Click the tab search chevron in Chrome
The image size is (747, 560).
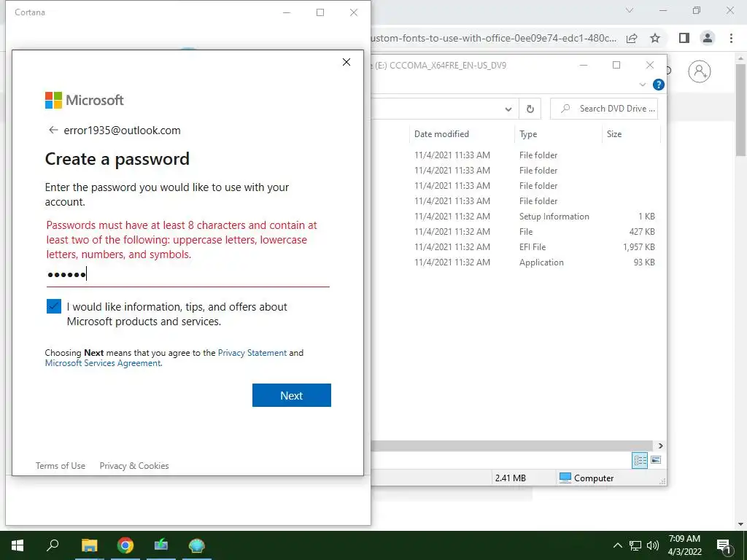pyautogui.click(x=630, y=10)
